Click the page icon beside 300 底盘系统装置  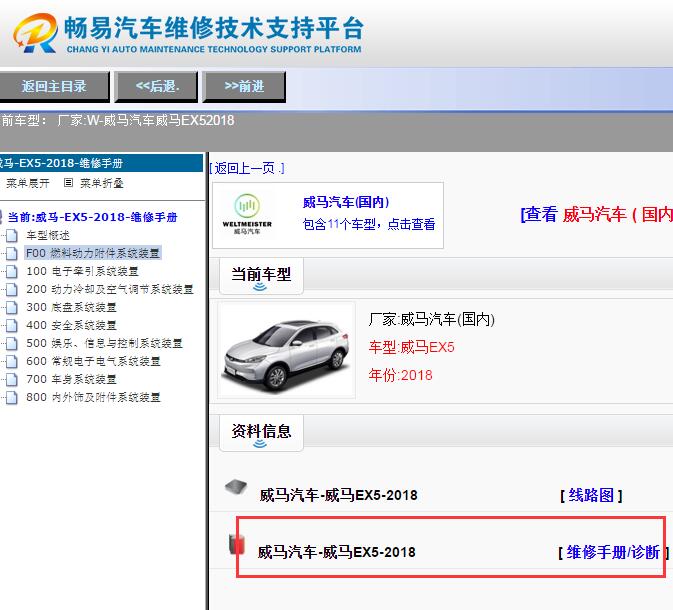pos(12,308)
